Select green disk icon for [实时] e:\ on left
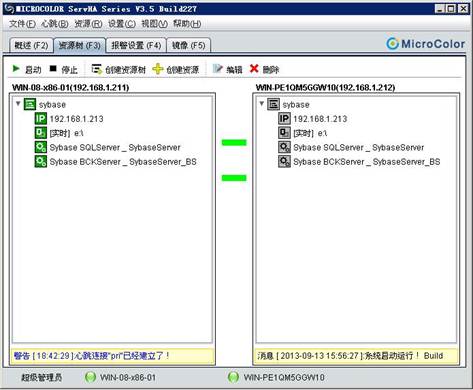The width and height of the screenshot is (473, 390). coord(41,133)
